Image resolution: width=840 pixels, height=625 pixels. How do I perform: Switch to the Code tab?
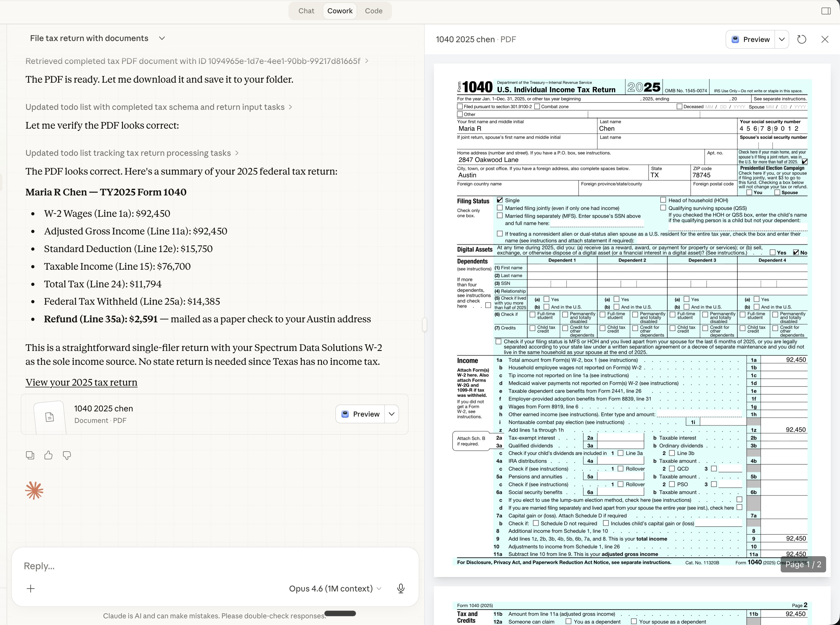tap(373, 11)
